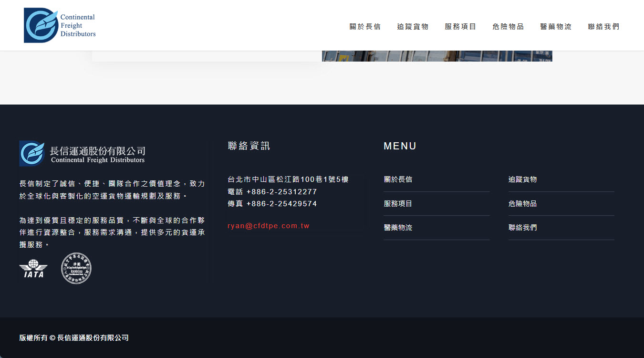
Task: Select 聯絡我們 in the top navigation
Action: [x=603, y=27]
